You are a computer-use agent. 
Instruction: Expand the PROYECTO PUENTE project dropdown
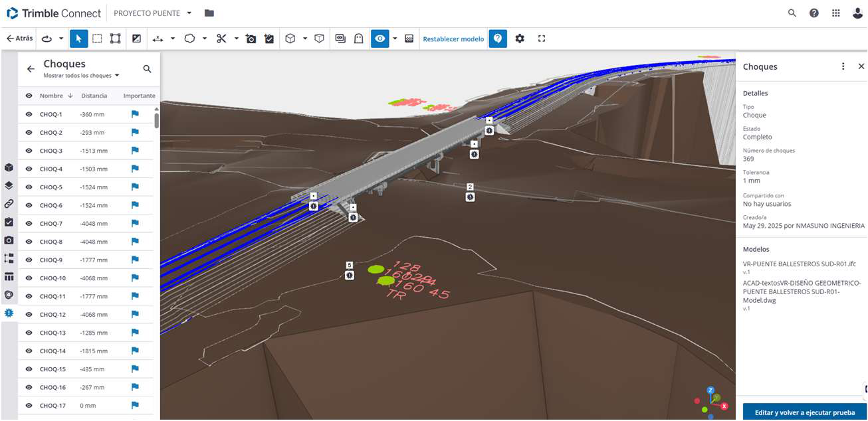coord(189,13)
